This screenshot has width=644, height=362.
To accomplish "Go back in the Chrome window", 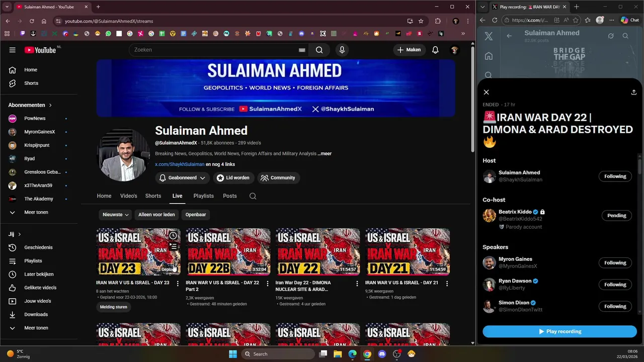I will click(x=8, y=21).
